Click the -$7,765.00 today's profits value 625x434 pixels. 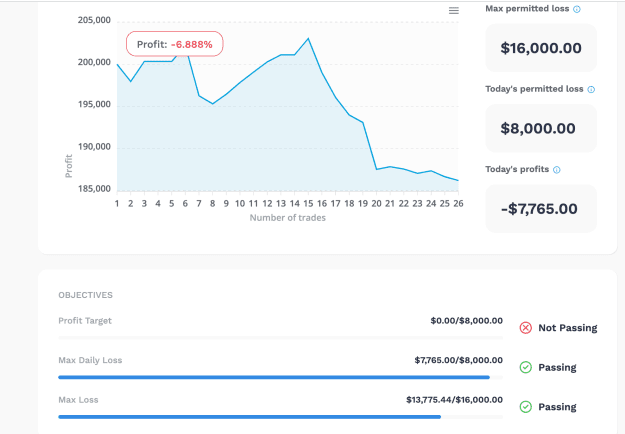[539, 209]
